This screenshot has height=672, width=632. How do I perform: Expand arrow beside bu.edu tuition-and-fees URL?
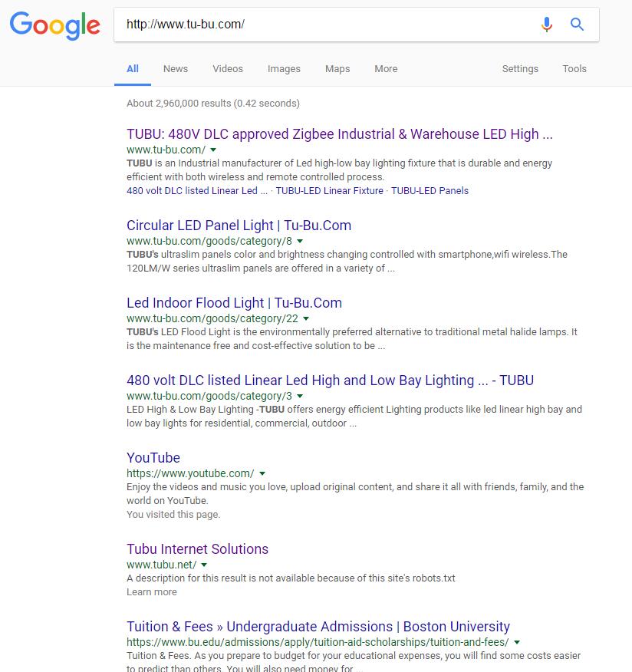(x=517, y=642)
